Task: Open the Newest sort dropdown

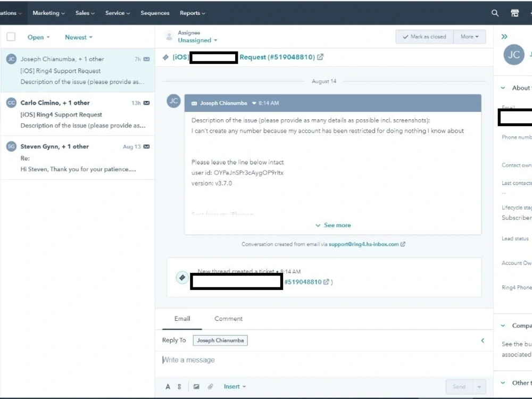Action: [79, 37]
